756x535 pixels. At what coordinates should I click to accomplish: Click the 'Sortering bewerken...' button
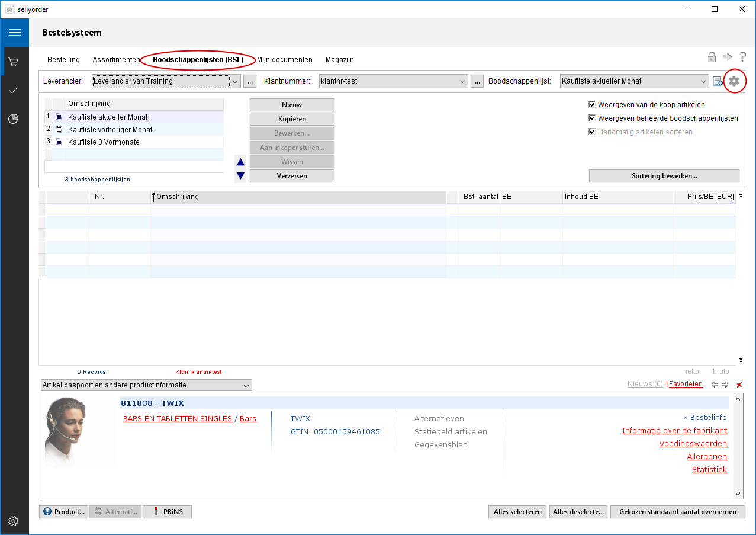click(x=664, y=176)
